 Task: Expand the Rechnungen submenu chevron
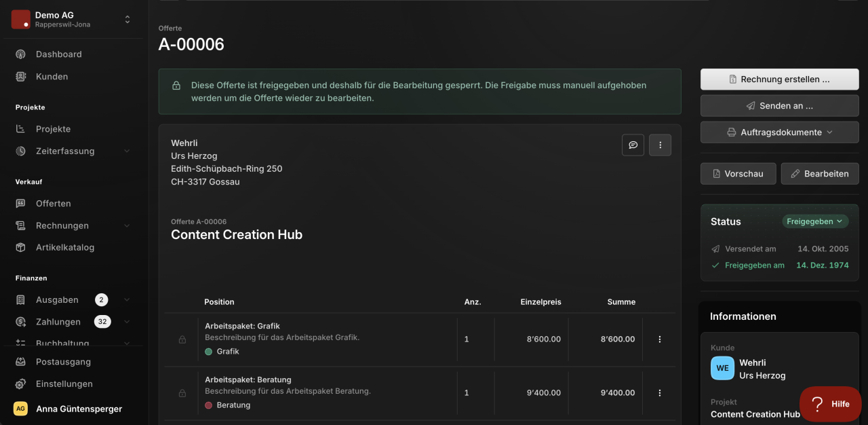[x=127, y=226]
